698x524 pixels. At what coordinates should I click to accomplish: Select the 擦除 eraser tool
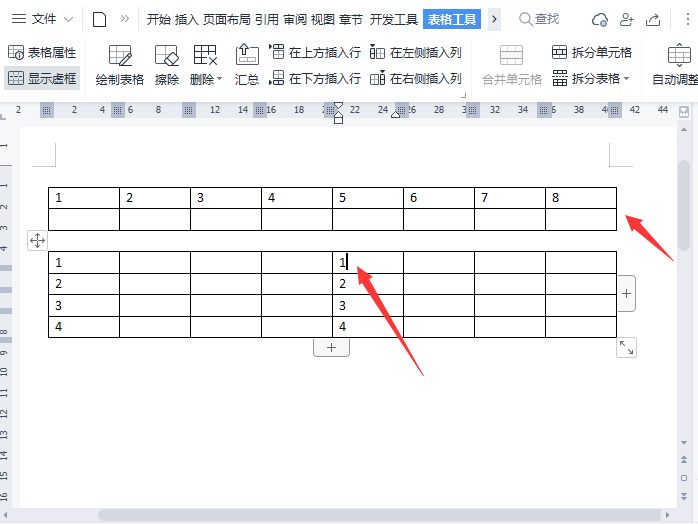click(x=167, y=65)
